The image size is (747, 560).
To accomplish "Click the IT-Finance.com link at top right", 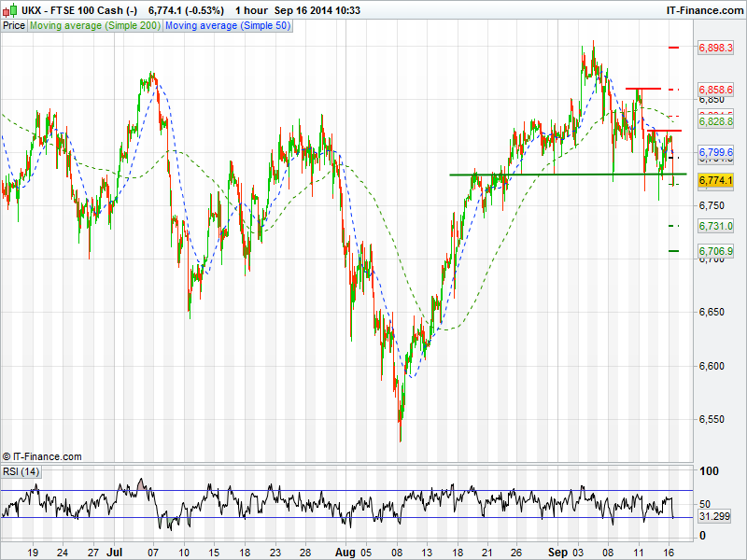I will (704, 10).
